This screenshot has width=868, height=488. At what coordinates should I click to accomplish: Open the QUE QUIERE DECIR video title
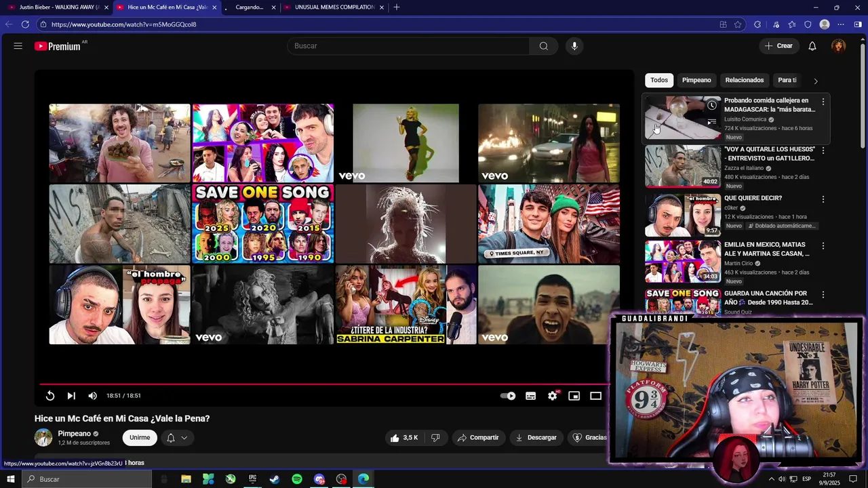tap(753, 198)
